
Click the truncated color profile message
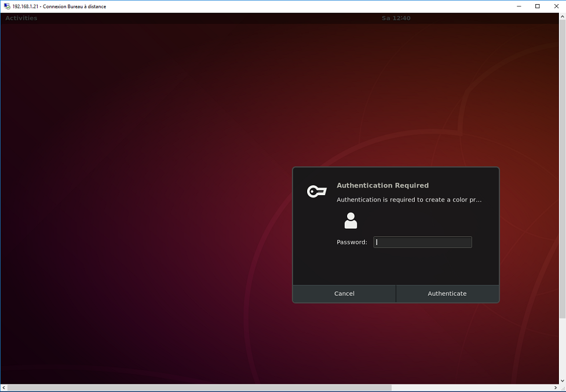click(409, 200)
